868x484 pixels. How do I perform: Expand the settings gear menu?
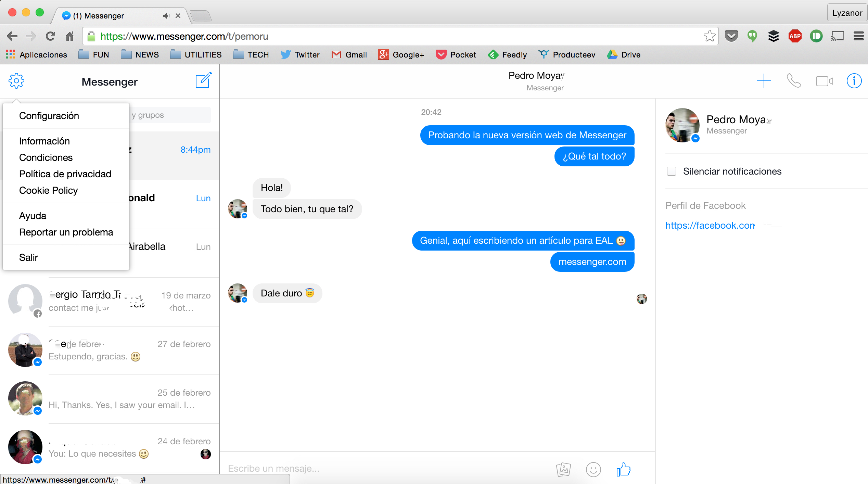[16, 81]
